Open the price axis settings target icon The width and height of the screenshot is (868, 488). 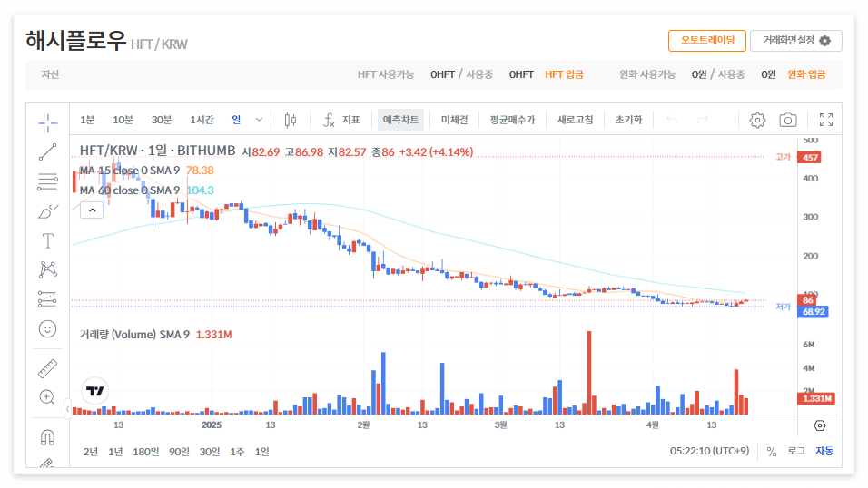820,425
